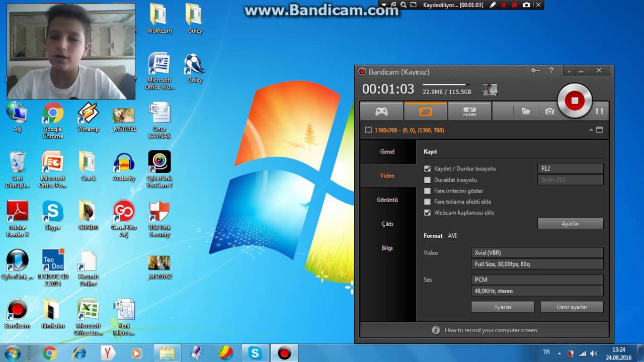The image size is (644, 362).
Task: Select the Winamp desktop icon
Action: pos(88,117)
